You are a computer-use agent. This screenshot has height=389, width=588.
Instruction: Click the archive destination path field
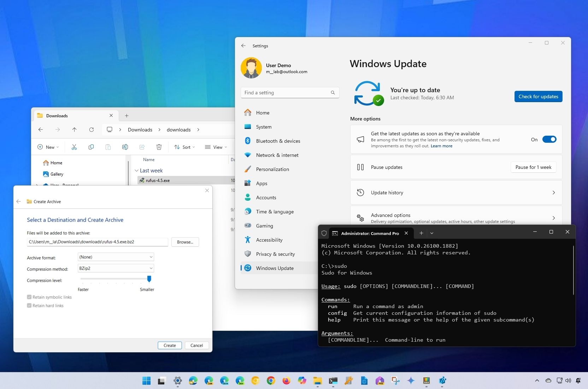[97, 242]
